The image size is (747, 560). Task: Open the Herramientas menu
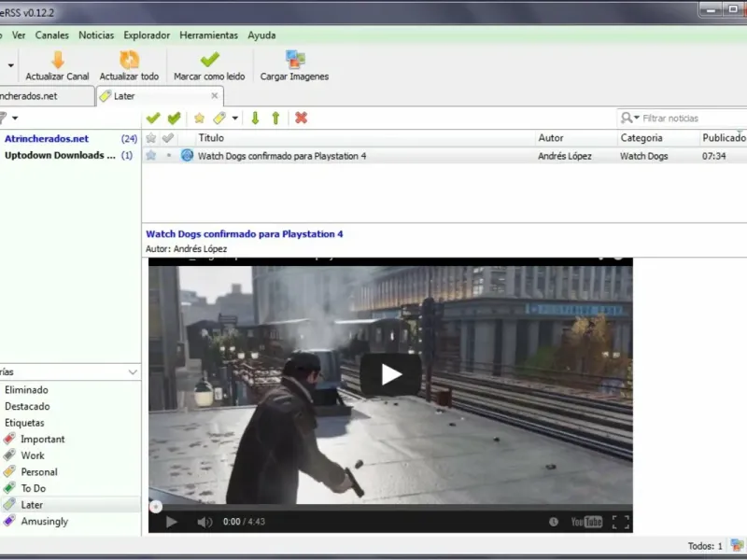pos(208,35)
